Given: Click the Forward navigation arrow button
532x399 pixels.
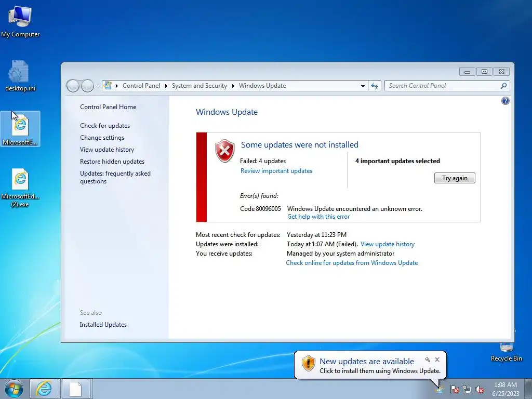Looking at the screenshot, I should coord(87,86).
